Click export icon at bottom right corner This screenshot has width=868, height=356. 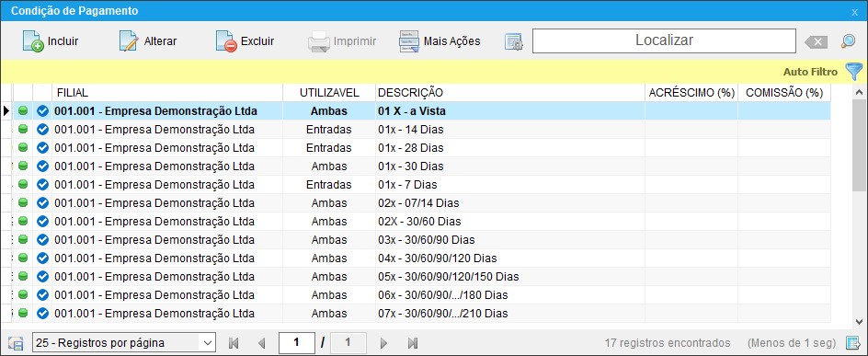click(852, 343)
